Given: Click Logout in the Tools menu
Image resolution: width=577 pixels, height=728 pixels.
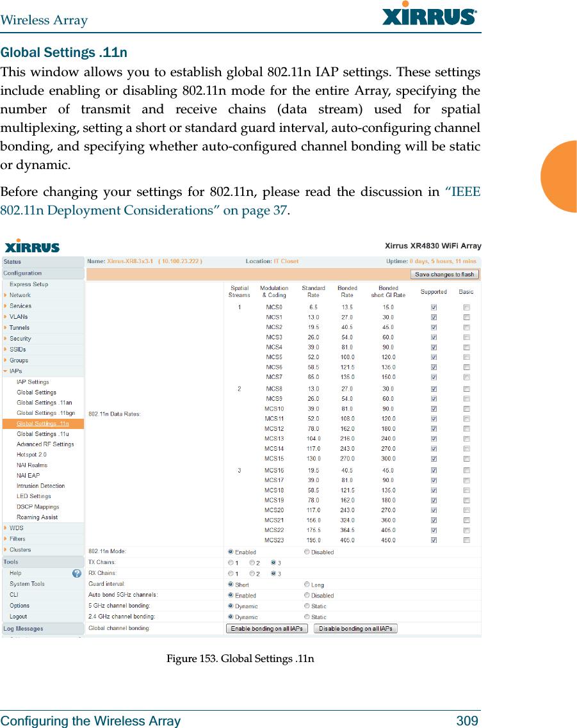Looking at the screenshot, I should (x=18, y=617).
